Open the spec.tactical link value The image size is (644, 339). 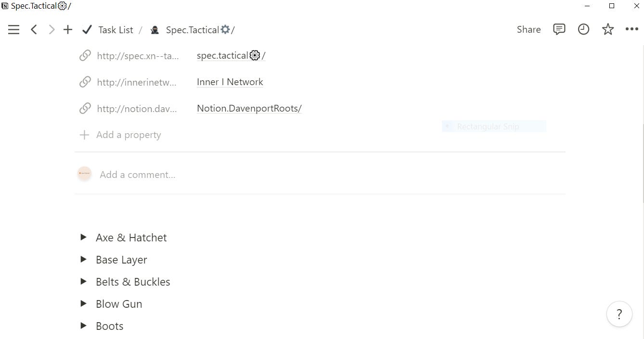pos(231,56)
